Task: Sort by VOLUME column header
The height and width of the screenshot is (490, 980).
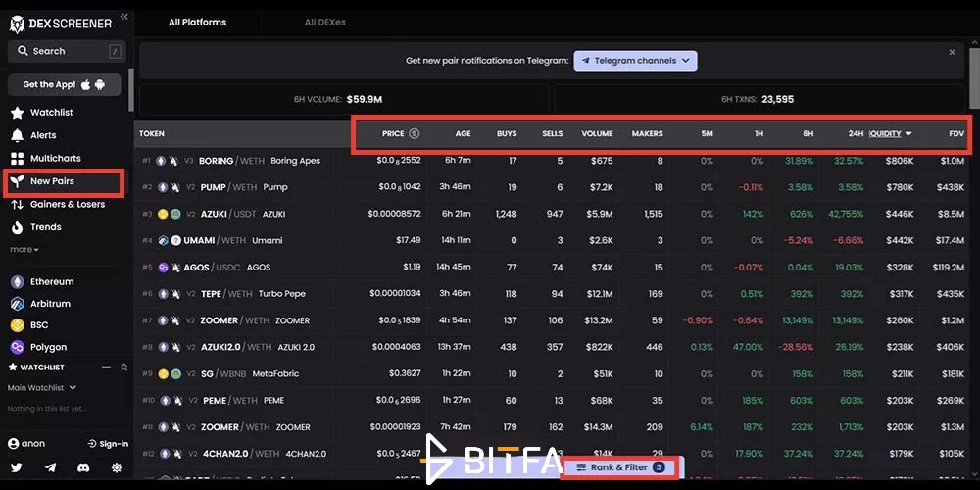Action: (x=597, y=133)
